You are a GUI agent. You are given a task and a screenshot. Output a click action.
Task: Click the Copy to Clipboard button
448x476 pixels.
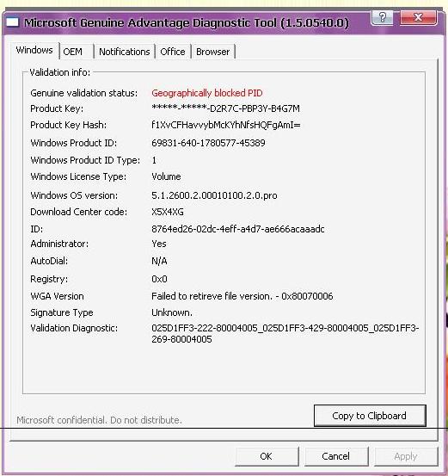370,416
